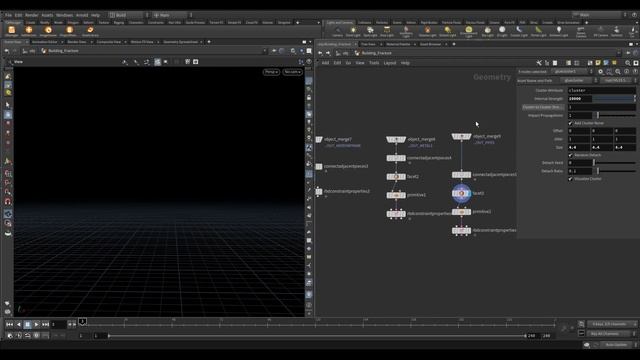This screenshot has width=640, height=360.
Task: Toggle the Random Detach checkbox
Action: [x=570, y=155]
